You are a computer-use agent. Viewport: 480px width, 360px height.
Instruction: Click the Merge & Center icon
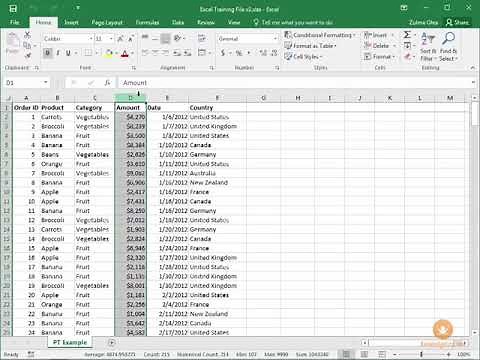tap(202, 53)
